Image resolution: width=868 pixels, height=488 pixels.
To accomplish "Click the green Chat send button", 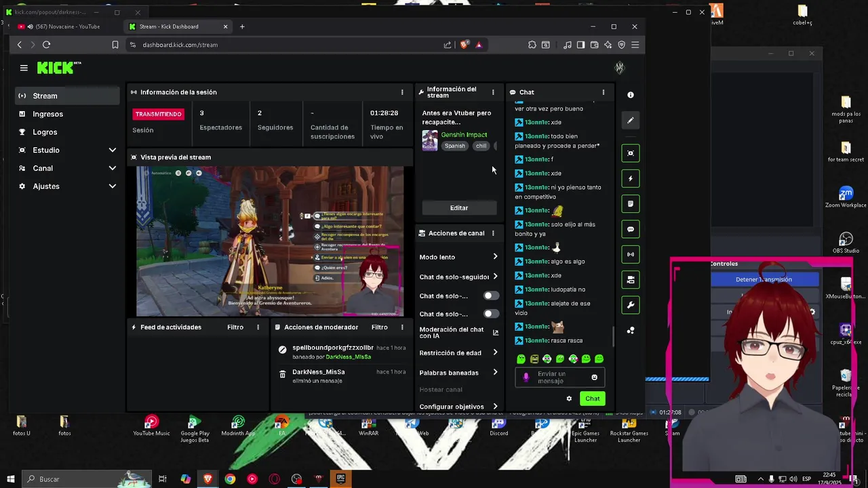I will point(593,399).
